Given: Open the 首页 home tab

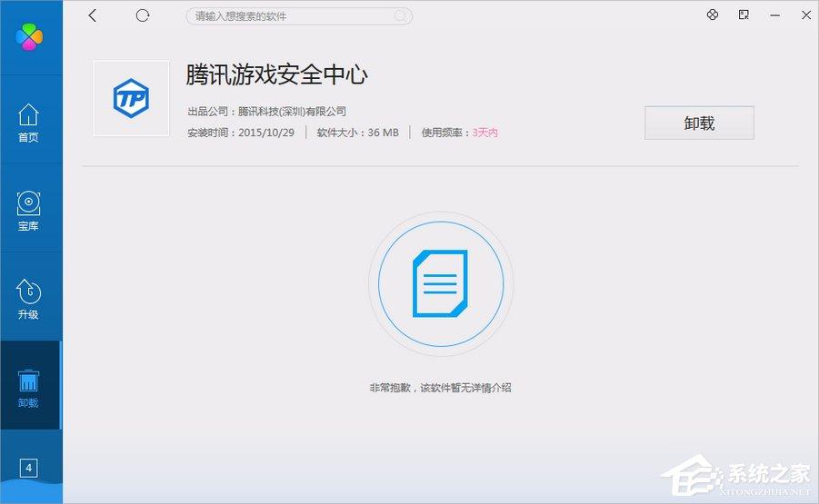Looking at the screenshot, I should (29, 123).
